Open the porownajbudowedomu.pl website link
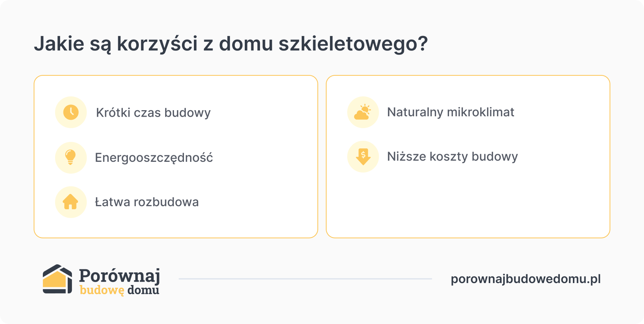The image size is (644, 324). [526, 279]
